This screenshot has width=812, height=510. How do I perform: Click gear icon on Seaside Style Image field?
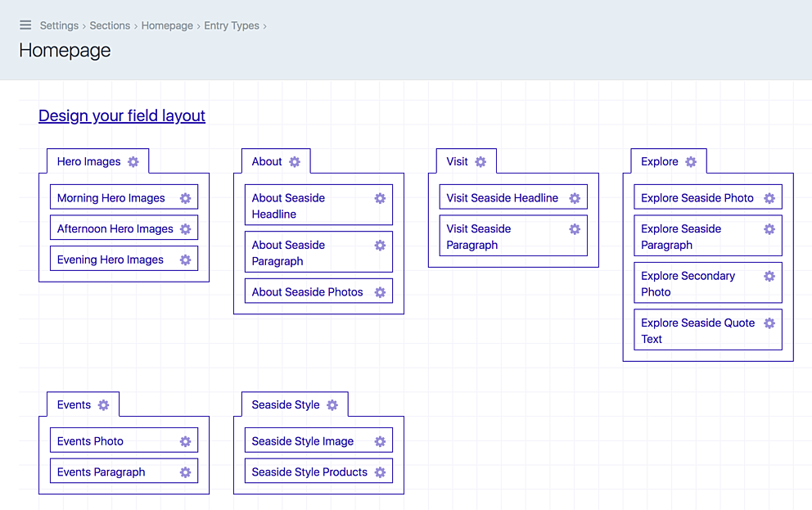(380, 441)
